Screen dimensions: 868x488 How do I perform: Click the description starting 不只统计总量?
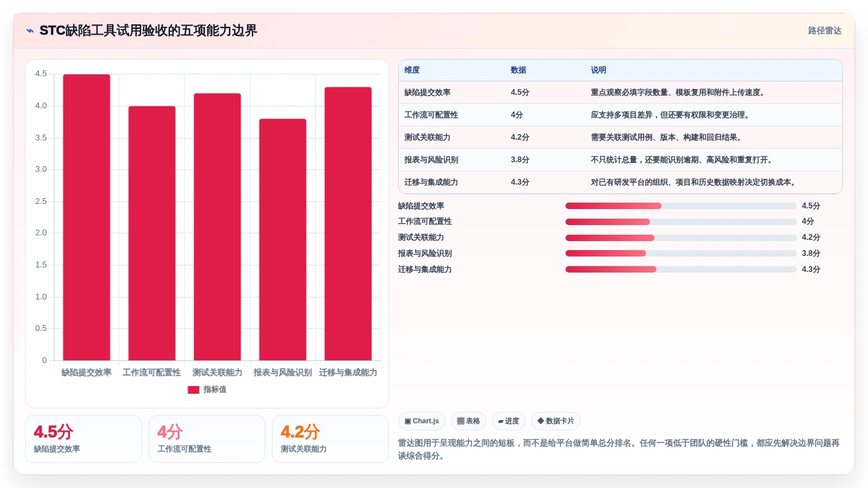point(682,160)
